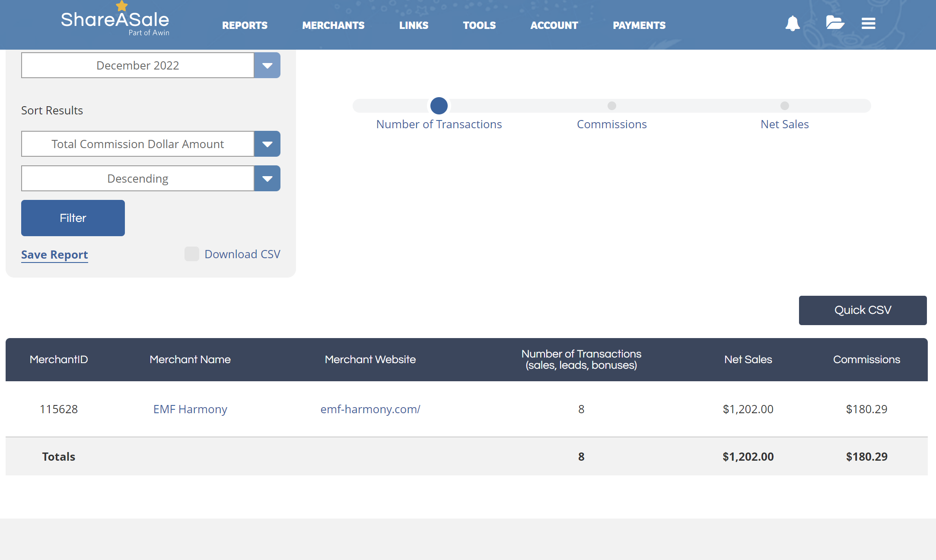Expand the December 2022 dropdown arrow
Image resolution: width=936 pixels, height=560 pixels.
point(267,65)
